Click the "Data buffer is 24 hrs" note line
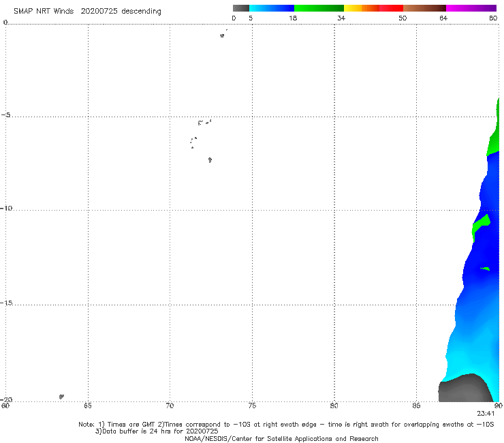Image resolution: width=504 pixels, height=443 pixels. pyautogui.click(x=157, y=431)
